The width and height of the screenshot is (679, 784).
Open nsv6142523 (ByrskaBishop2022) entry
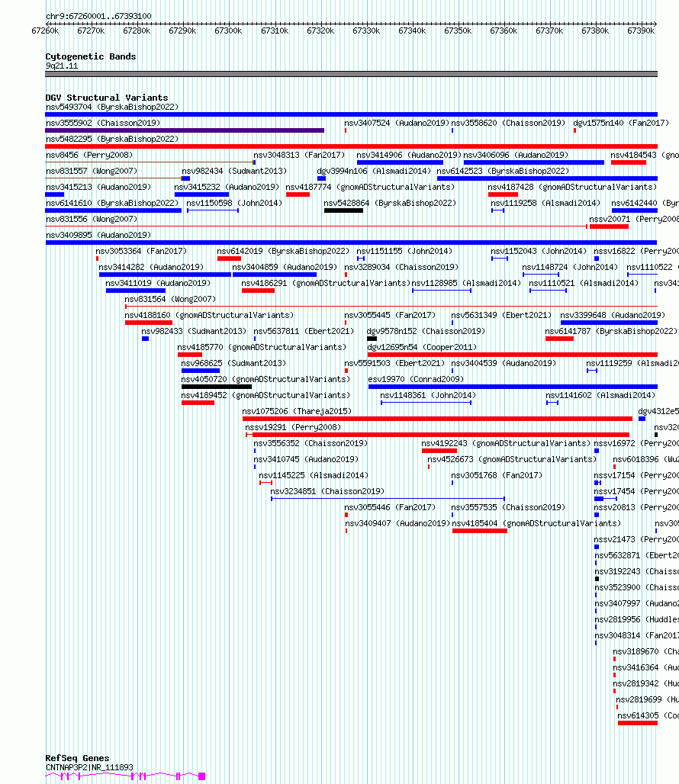click(503, 171)
